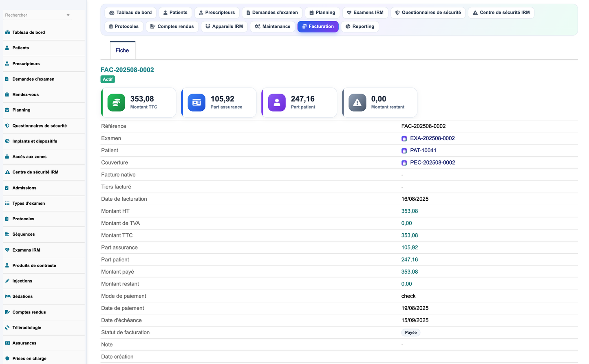Click the Montant payé value 353,08

tap(410, 272)
